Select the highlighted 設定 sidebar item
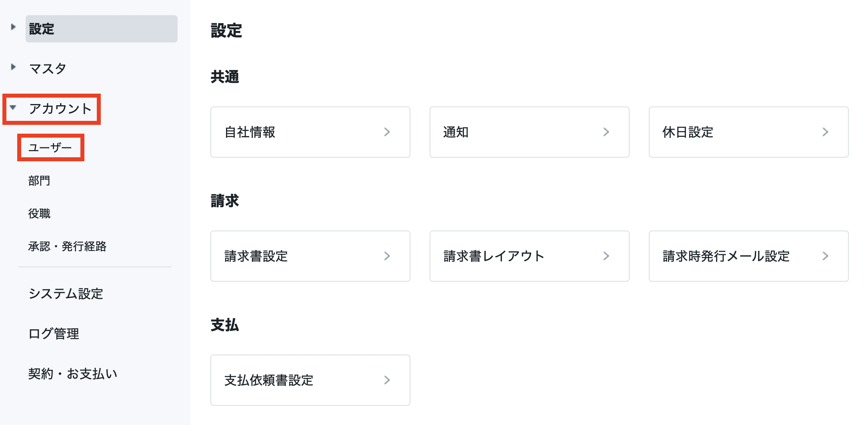868x425 pixels. tap(101, 29)
